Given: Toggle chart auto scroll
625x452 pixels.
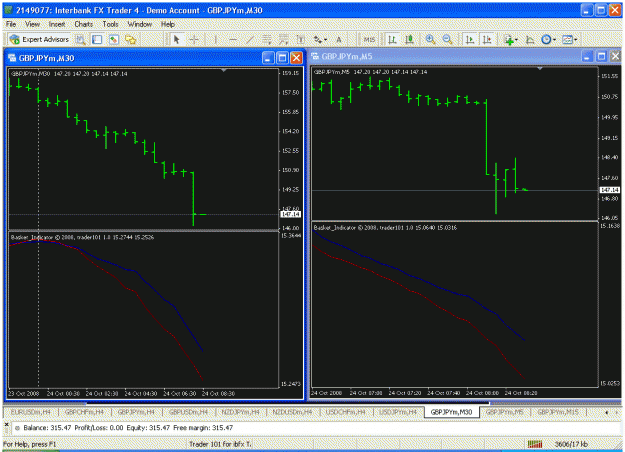Looking at the screenshot, I should point(470,39).
